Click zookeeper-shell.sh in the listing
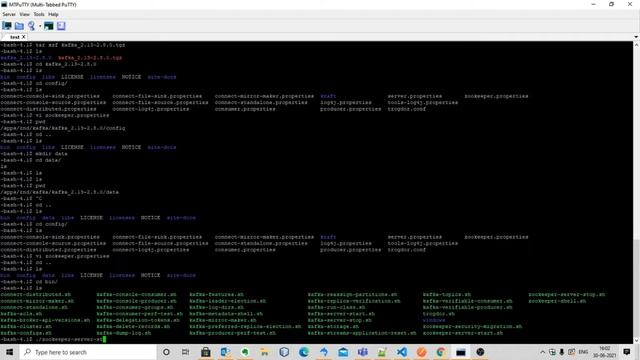The image size is (640, 360). [557, 301]
